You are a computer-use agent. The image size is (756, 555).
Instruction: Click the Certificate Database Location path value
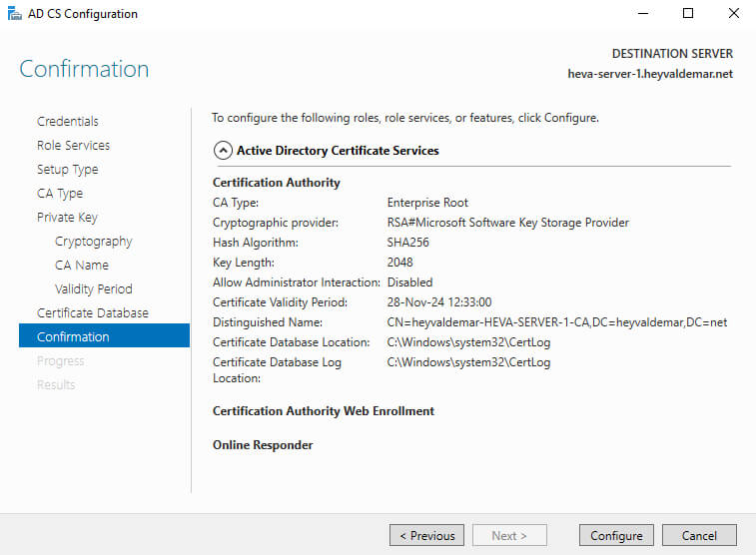(468, 342)
